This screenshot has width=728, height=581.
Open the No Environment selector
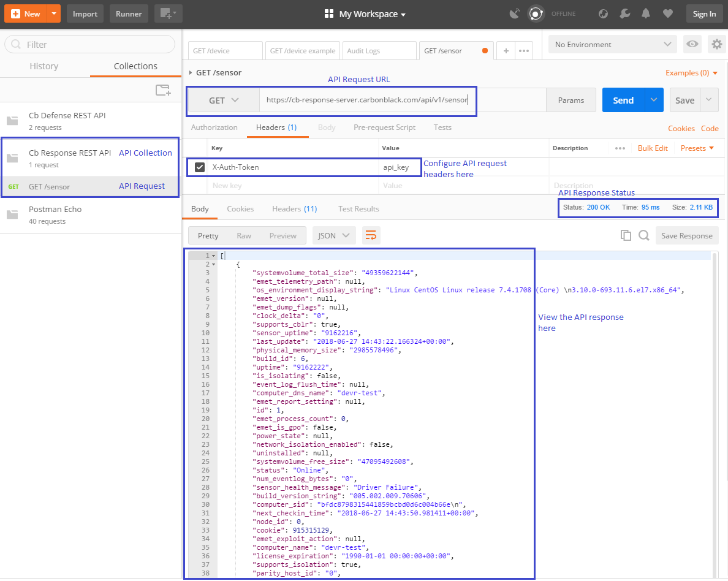coord(612,44)
